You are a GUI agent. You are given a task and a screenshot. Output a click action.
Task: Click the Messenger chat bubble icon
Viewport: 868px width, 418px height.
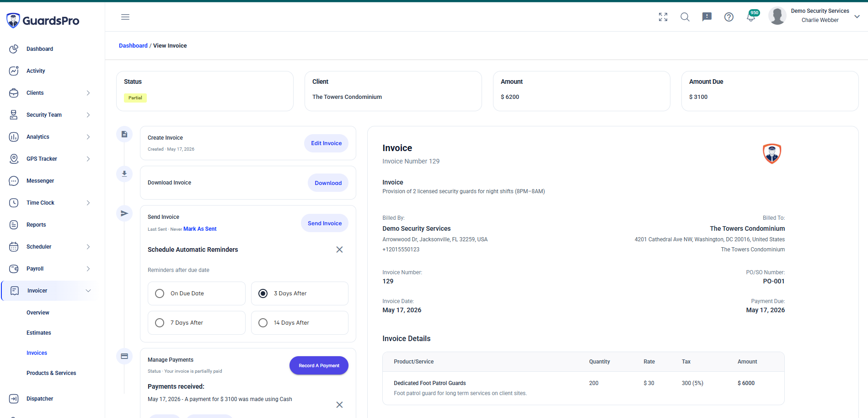pyautogui.click(x=14, y=181)
